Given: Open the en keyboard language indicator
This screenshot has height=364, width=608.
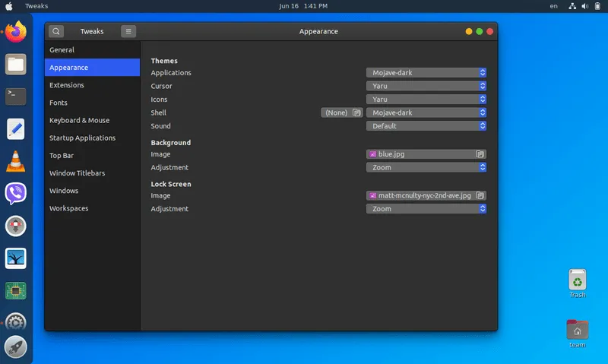Looking at the screenshot, I should [553, 6].
